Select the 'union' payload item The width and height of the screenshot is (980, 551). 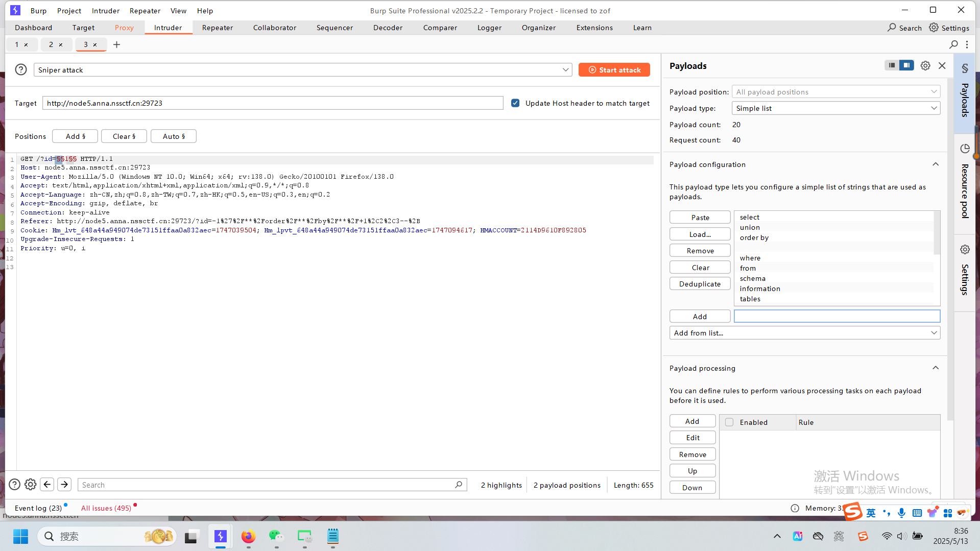(x=833, y=227)
